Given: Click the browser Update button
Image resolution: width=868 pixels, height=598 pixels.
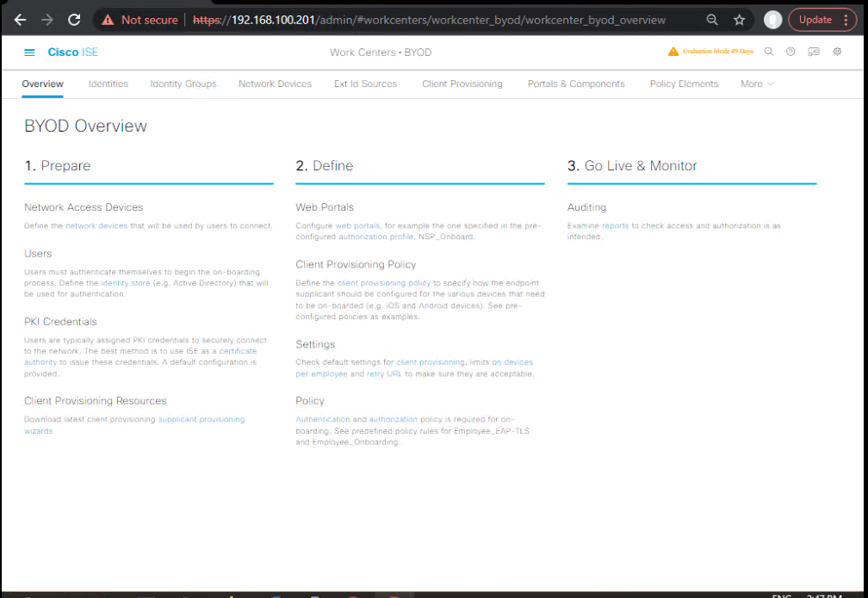Looking at the screenshot, I should pos(815,20).
